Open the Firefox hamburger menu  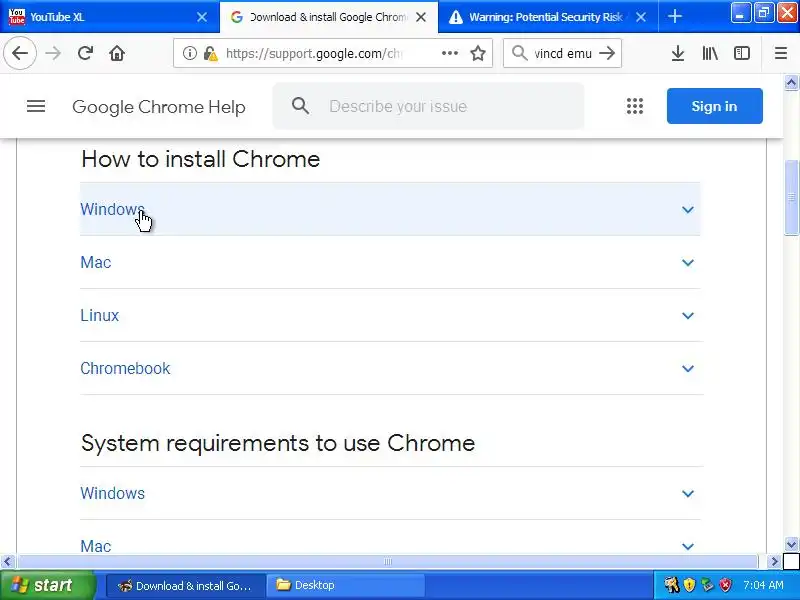point(781,53)
